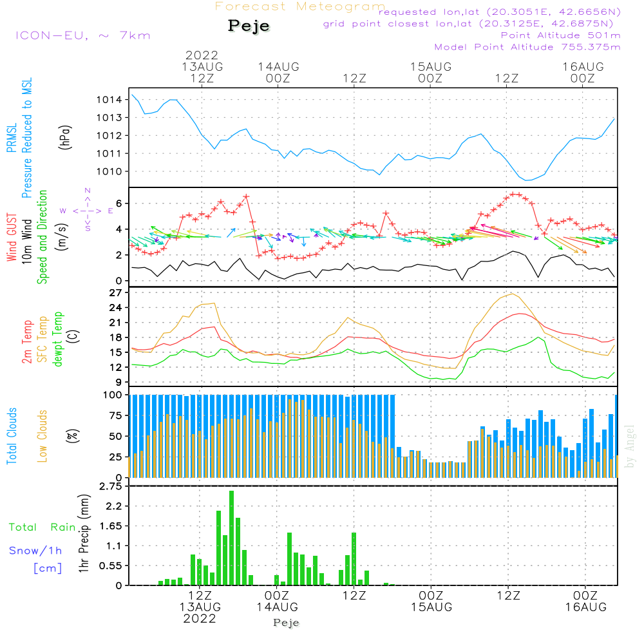The image size is (644, 644).
Task: Click the "[cm]" snow unit label
Action: pos(48,569)
